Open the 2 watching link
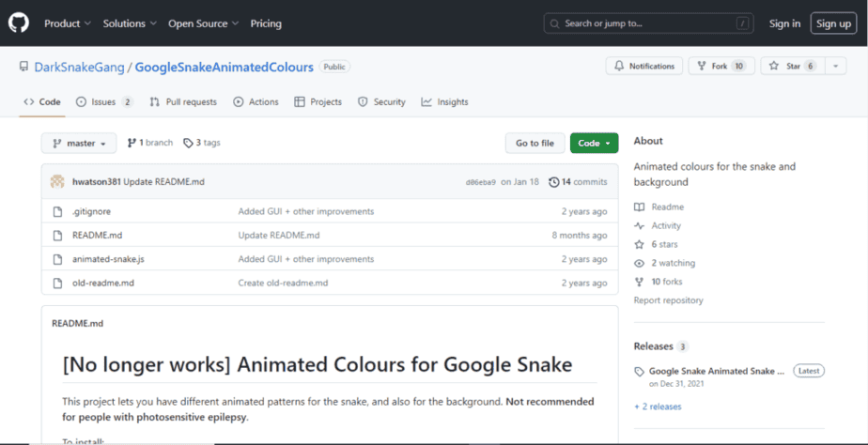Viewport: 868px width, 445px height. click(x=665, y=263)
